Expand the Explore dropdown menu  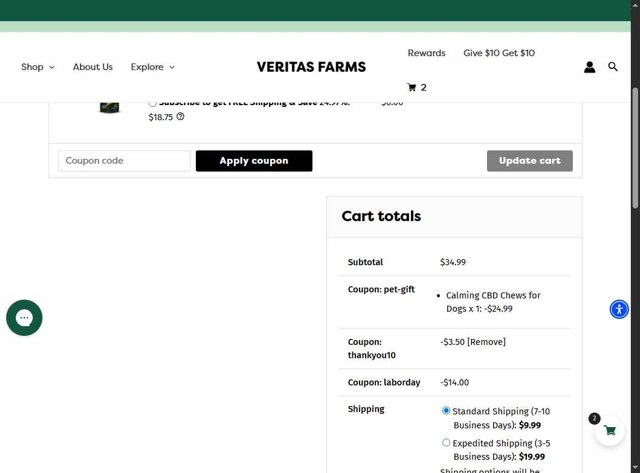[153, 67]
